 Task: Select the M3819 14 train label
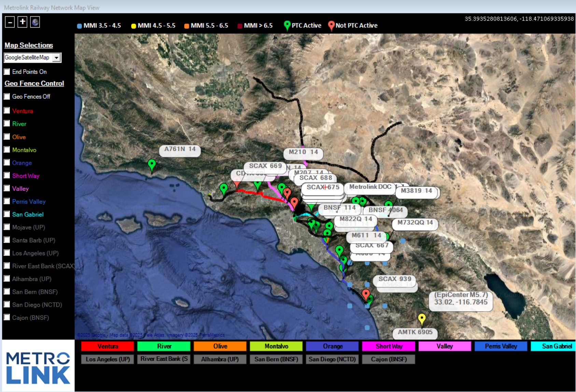pos(416,191)
